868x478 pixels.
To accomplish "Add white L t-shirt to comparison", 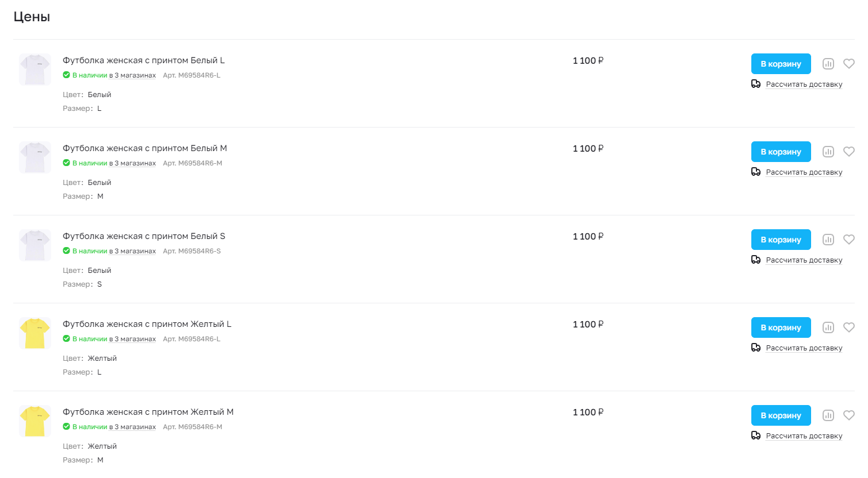I will [x=828, y=64].
